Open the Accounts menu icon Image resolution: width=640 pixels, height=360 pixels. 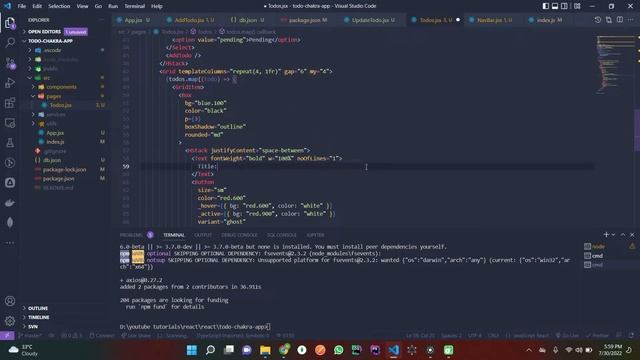(10, 301)
